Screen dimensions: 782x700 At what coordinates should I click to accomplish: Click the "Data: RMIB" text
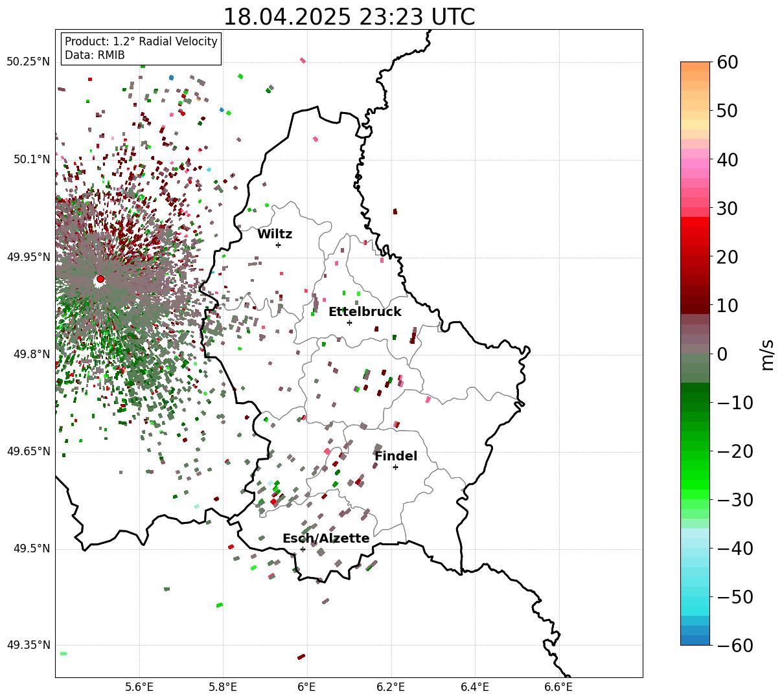pyautogui.click(x=95, y=56)
